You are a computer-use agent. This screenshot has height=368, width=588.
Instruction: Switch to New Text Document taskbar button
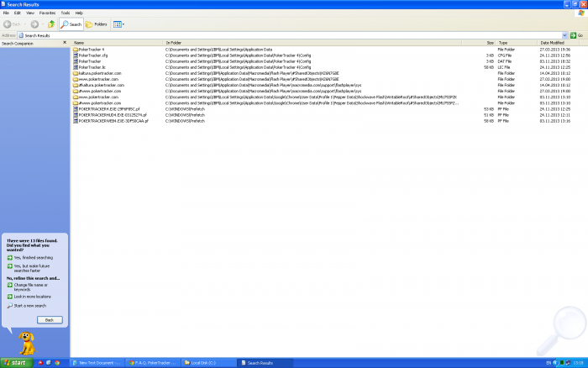[x=97, y=363]
